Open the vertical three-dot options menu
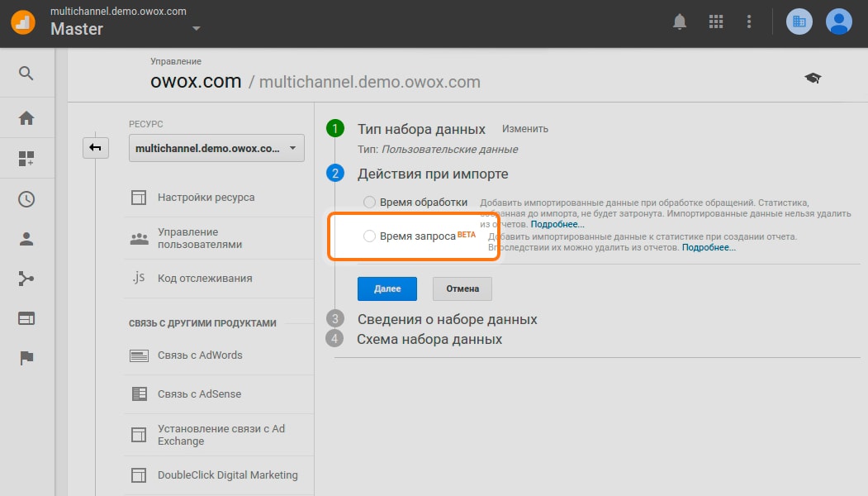Screen dimensions: 868x496 pos(749,21)
